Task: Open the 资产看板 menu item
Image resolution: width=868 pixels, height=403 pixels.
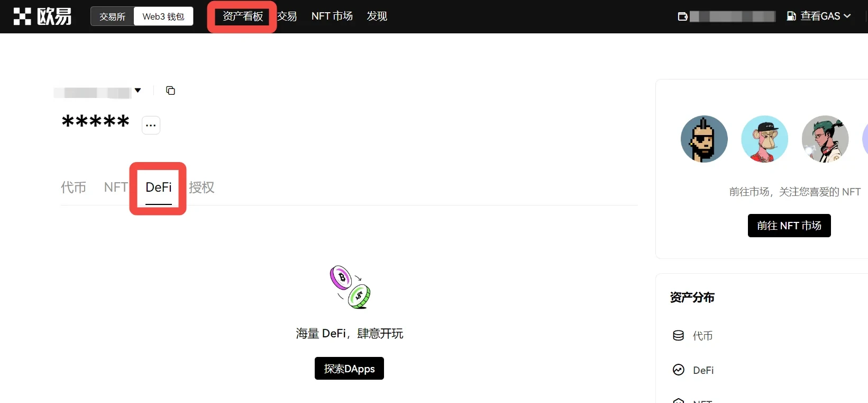Action: [x=242, y=16]
